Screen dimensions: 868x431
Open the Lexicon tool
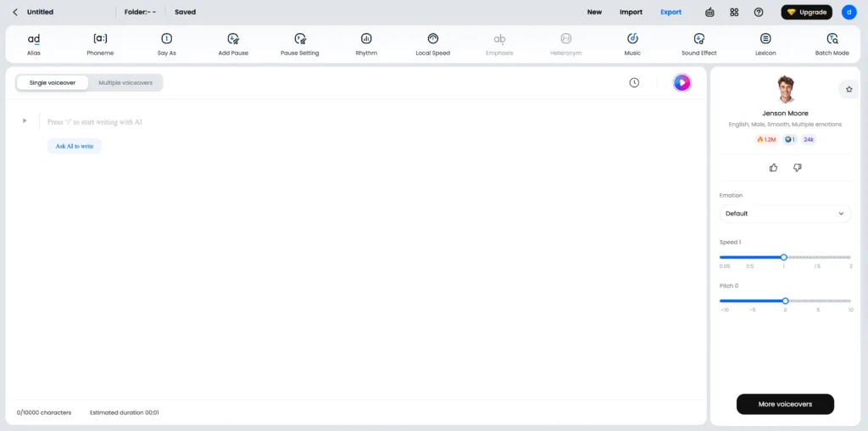[x=765, y=39]
